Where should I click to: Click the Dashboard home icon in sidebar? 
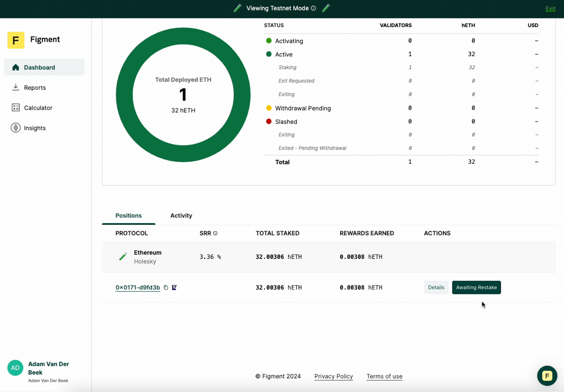click(x=16, y=68)
